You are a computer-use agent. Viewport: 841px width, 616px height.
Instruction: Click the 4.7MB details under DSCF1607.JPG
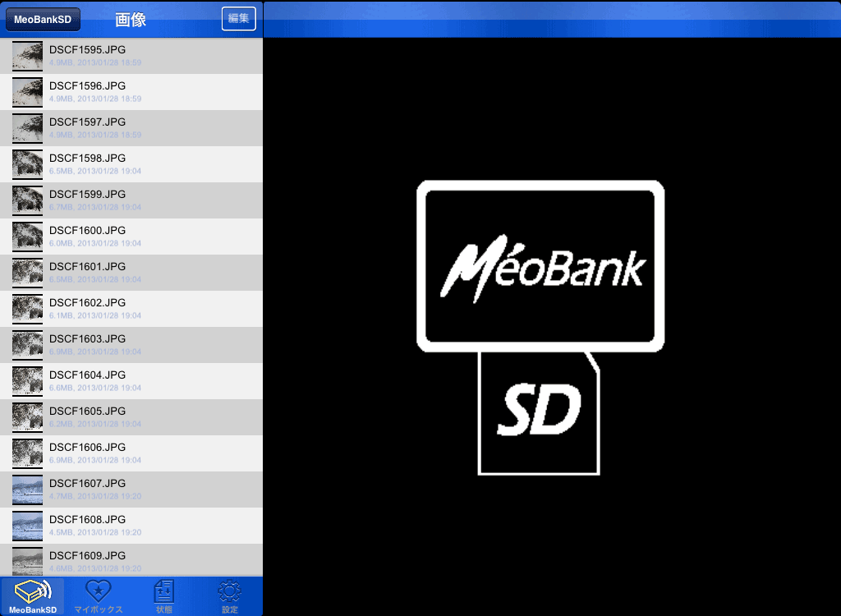tap(95, 496)
